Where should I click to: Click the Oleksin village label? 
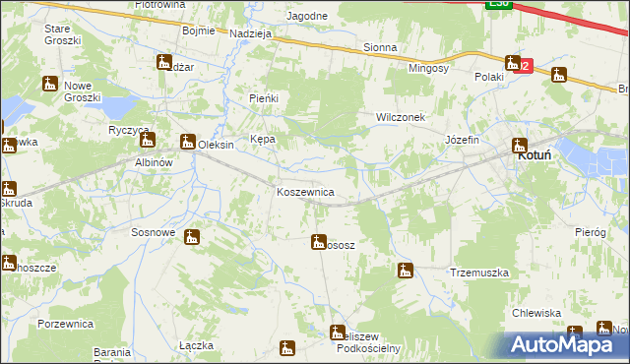tap(217, 145)
